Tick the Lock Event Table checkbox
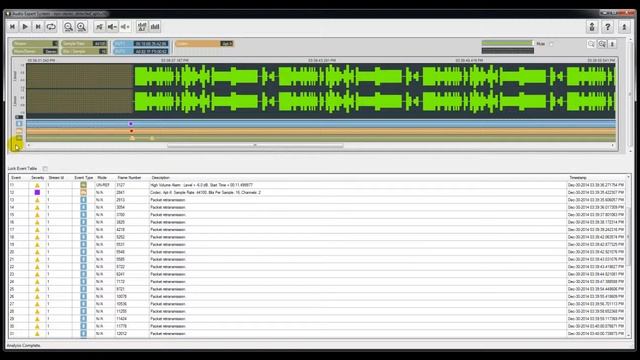The image size is (640, 360). tap(45, 169)
